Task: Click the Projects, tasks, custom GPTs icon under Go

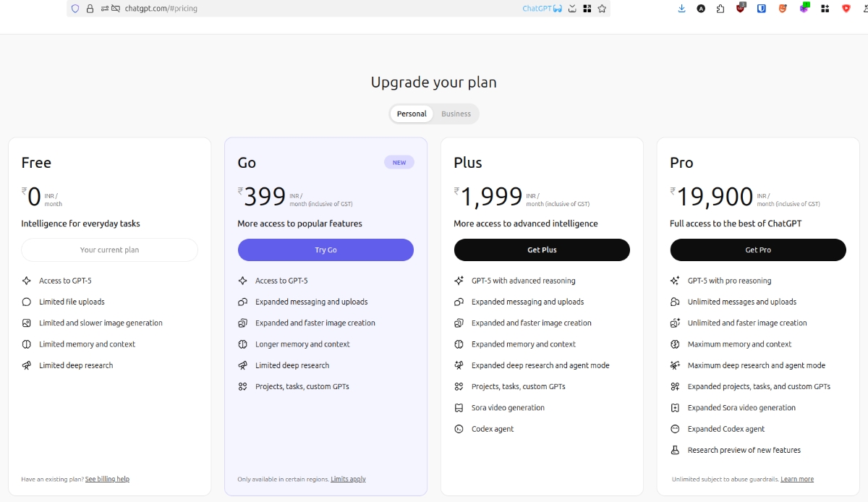Action: [x=242, y=386]
